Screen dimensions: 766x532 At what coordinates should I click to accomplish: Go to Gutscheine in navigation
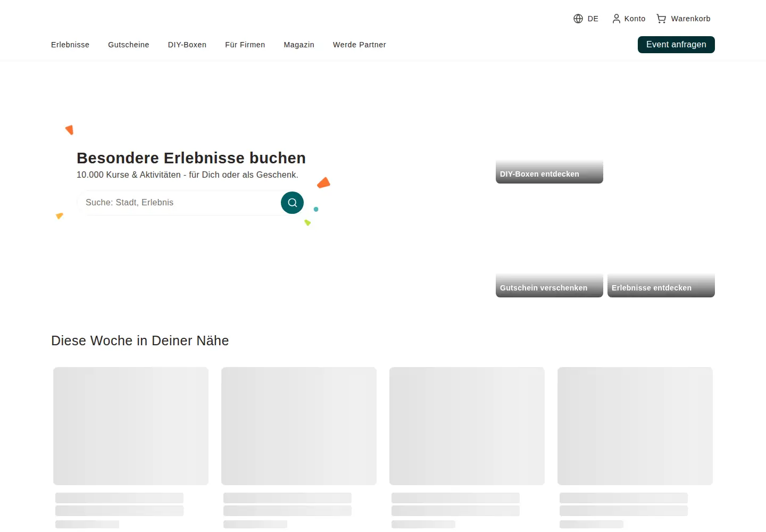tap(129, 45)
